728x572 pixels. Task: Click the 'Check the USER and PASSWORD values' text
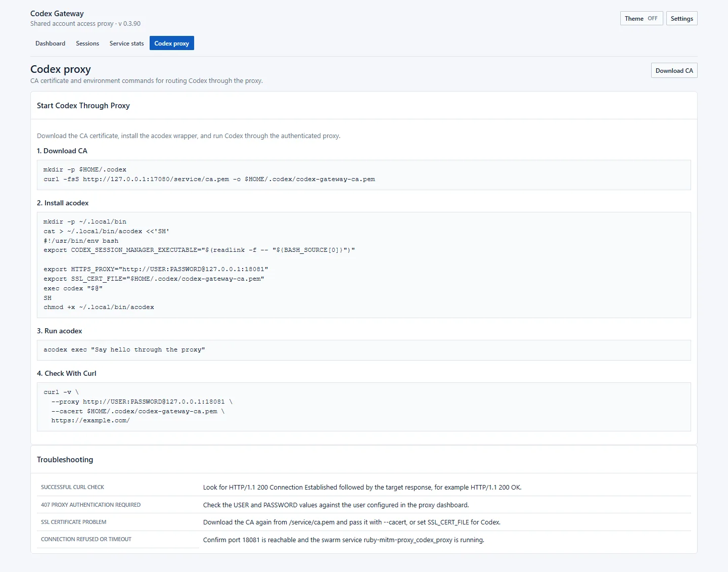coord(336,505)
